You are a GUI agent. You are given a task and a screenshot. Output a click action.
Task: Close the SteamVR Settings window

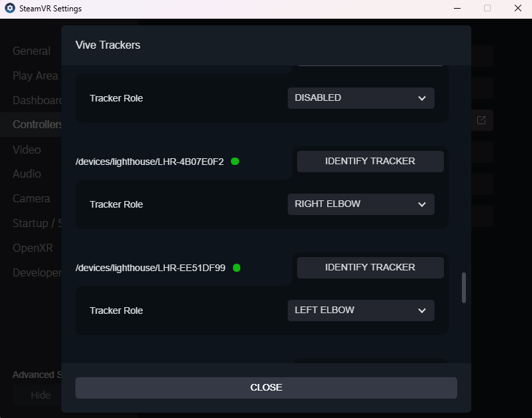(x=518, y=8)
